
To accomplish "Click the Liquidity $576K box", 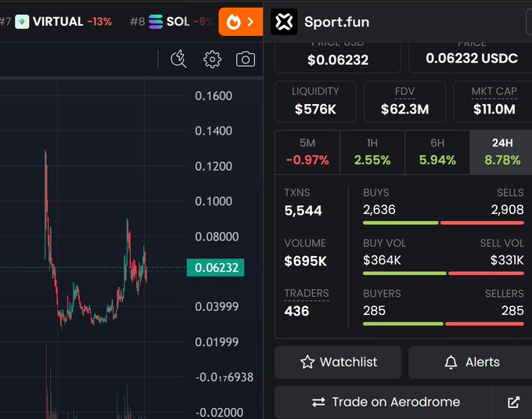I will click(315, 102).
